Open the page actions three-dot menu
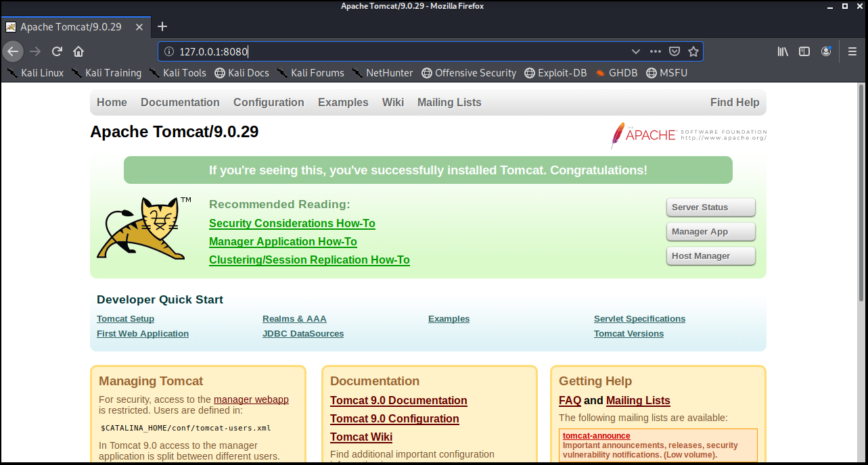 (x=655, y=51)
